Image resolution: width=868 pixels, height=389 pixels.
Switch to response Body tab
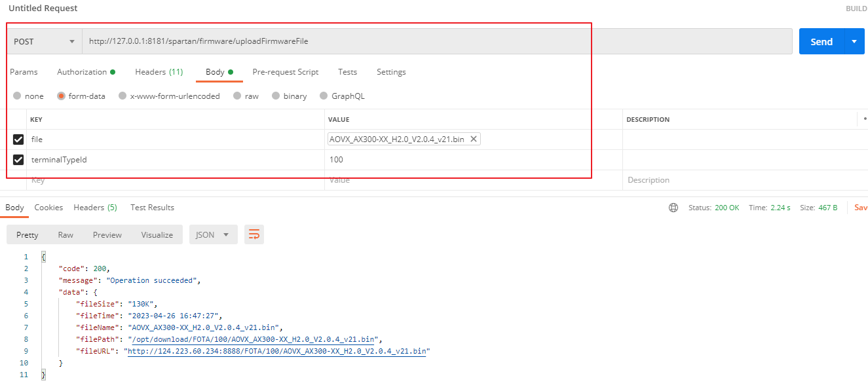[x=14, y=208]
